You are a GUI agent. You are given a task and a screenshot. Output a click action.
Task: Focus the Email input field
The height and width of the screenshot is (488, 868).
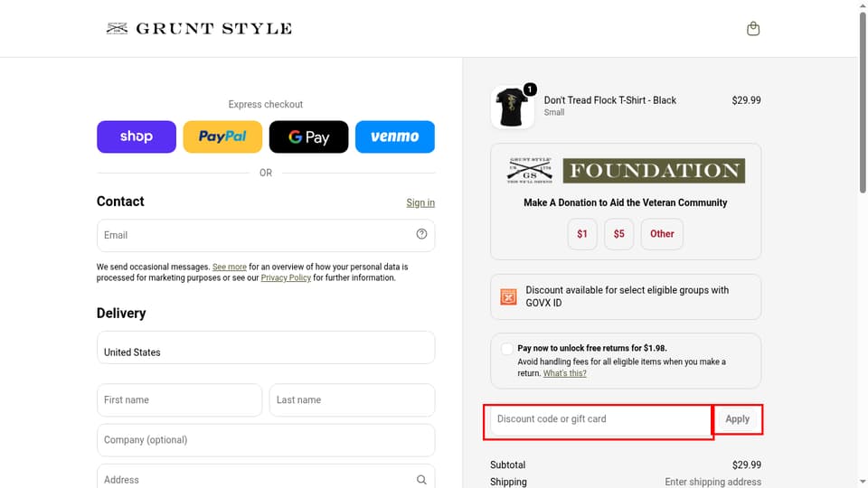[266, 235]
